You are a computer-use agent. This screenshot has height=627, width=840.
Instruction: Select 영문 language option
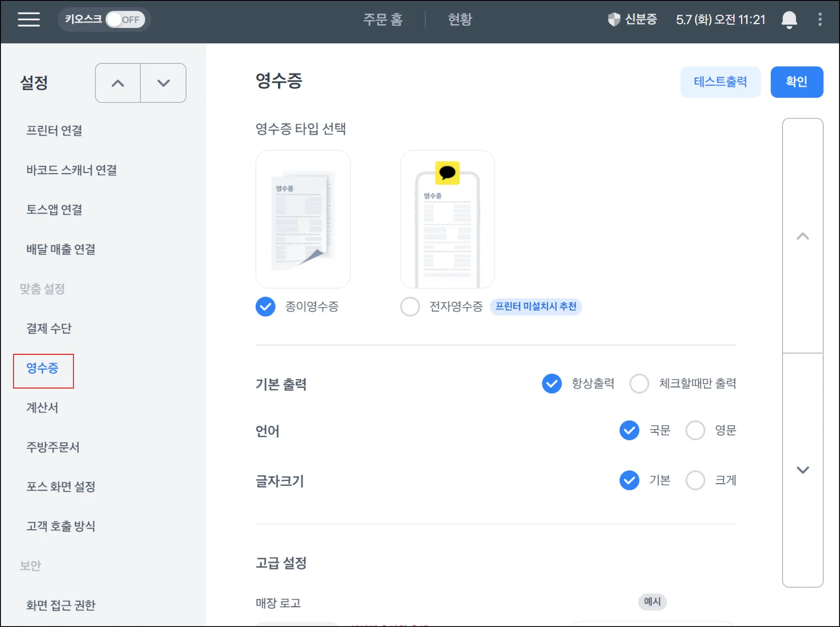(x=695, y=431)
